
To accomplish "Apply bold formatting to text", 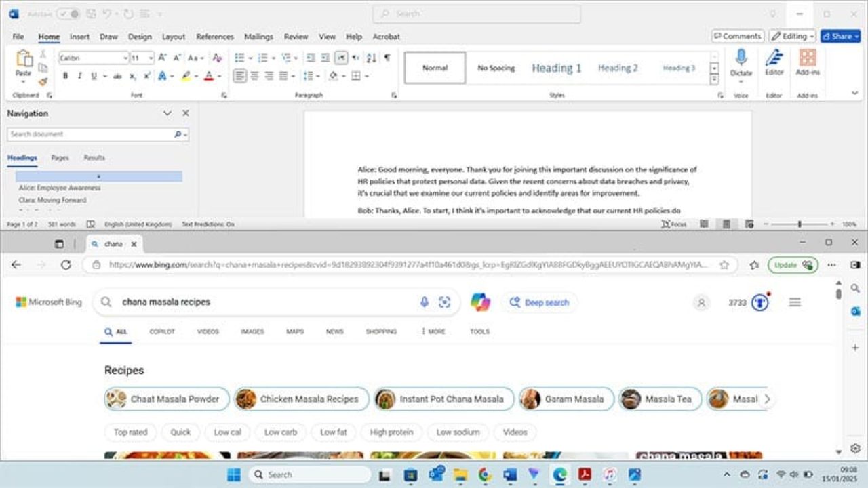I will pos(65,76).
